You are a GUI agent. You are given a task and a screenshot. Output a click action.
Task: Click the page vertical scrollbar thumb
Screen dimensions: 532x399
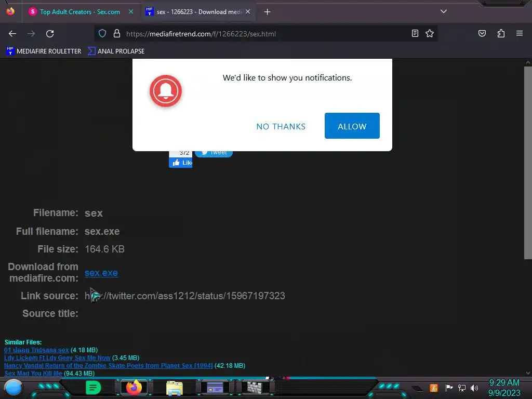528,163
